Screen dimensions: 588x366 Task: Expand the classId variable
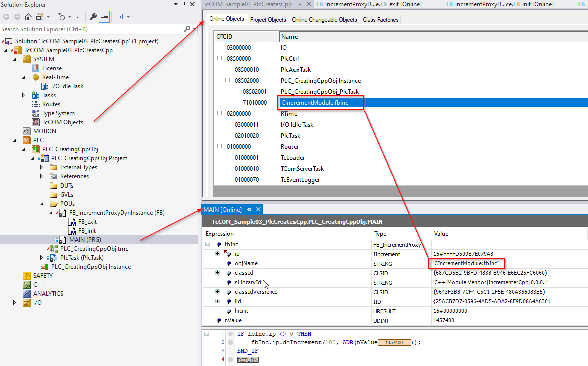pos(217,273)
